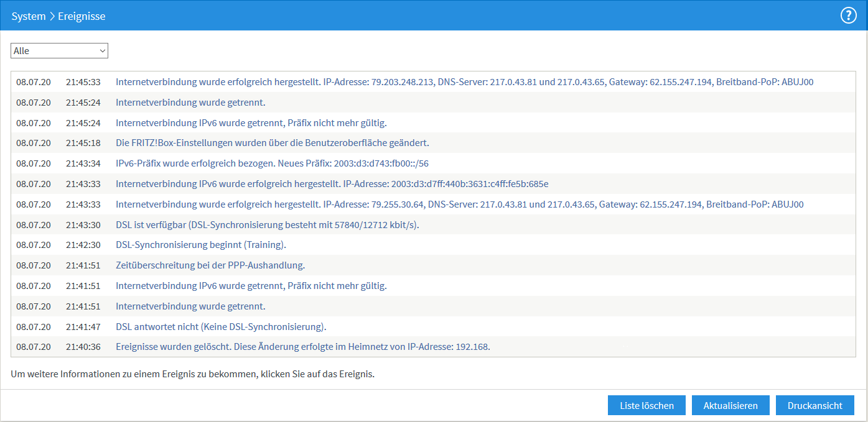Open 'DSL-Synchronisierung beginnt (Training)' event

coord(200,245)
